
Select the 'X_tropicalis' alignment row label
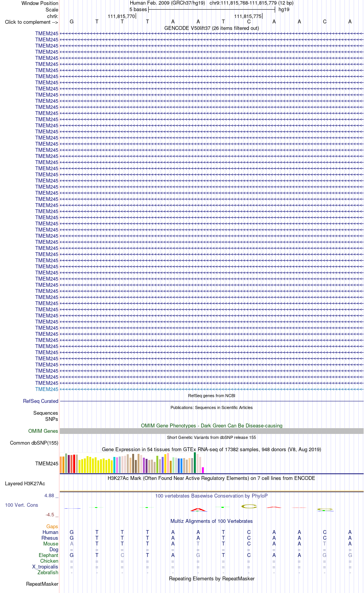[45, 567]
